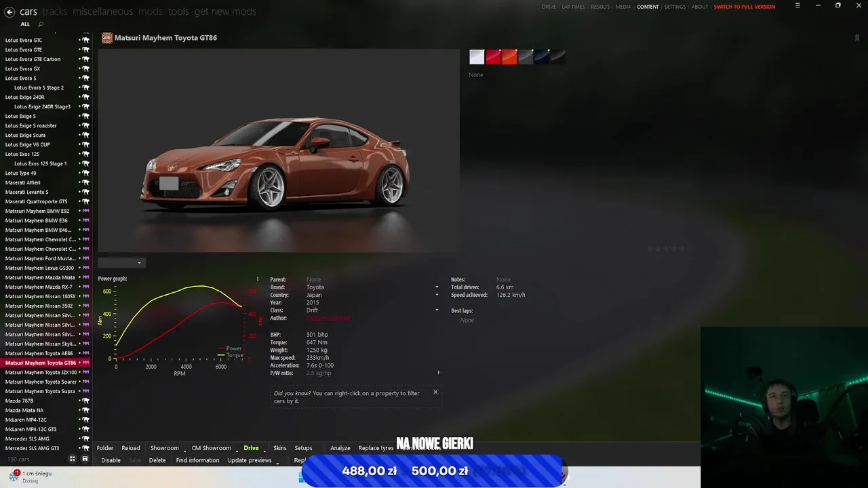
Task: Switch to the tracks section
Action: (x=55, y=12)
